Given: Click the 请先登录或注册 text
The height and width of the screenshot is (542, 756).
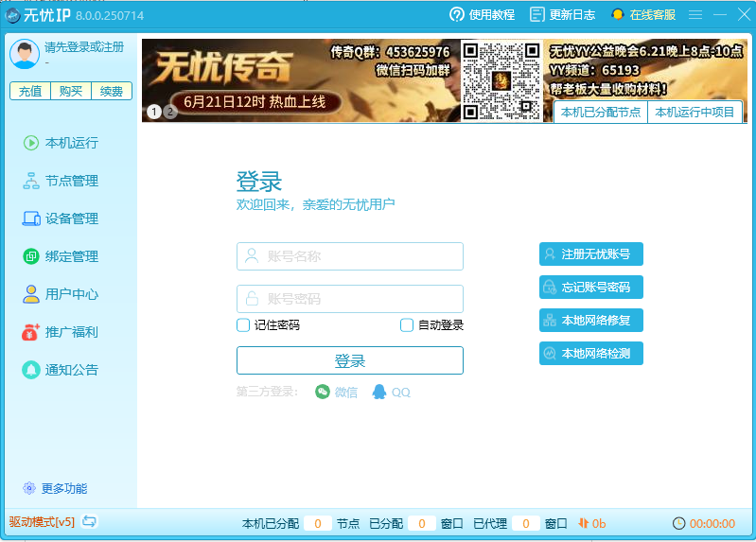Looking at the screenshot, I should tap(84, 47).
